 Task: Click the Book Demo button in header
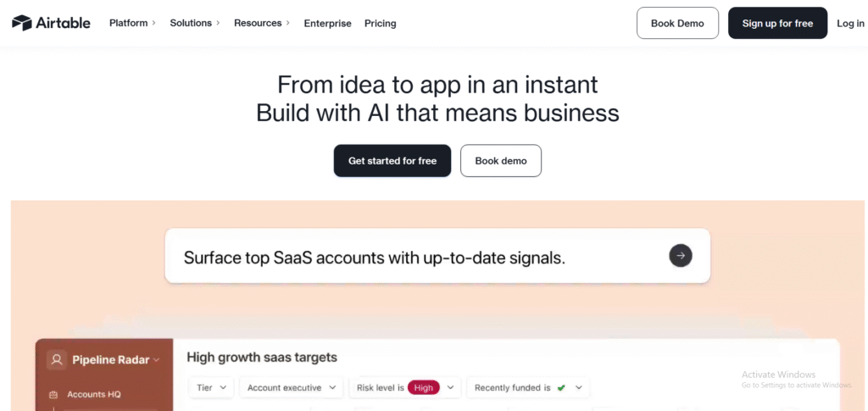tap(677, 24)
